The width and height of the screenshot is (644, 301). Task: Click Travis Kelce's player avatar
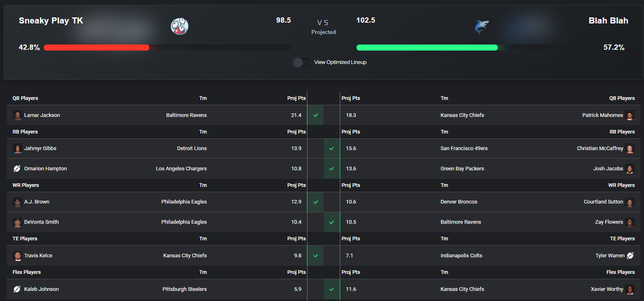(x=17, y=255)
